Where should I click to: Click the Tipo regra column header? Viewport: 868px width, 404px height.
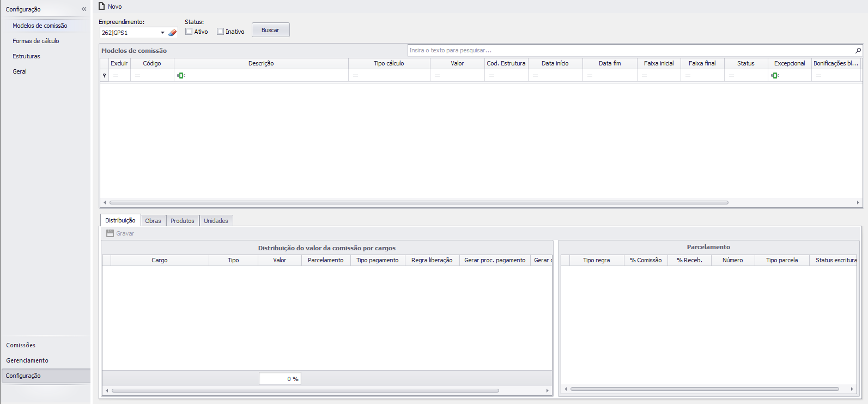(x=597, y=260)
